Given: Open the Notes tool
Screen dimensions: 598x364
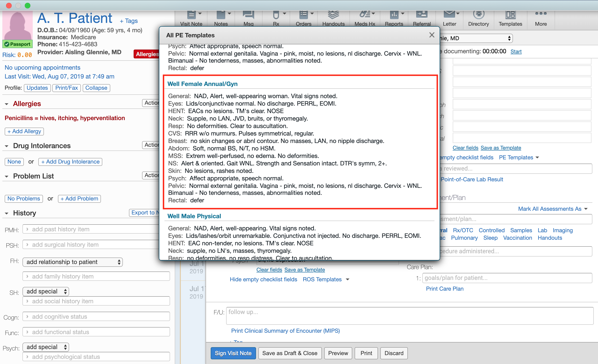Looking at the screenshot, I should pyautogui.click(x=221, y=18).
